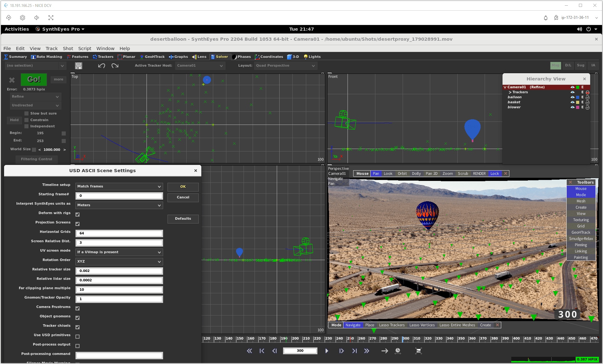603x364 pixels.
Task: Collapse Camera01 node in Hierarchy View
Action: click(x=505, y=87)
